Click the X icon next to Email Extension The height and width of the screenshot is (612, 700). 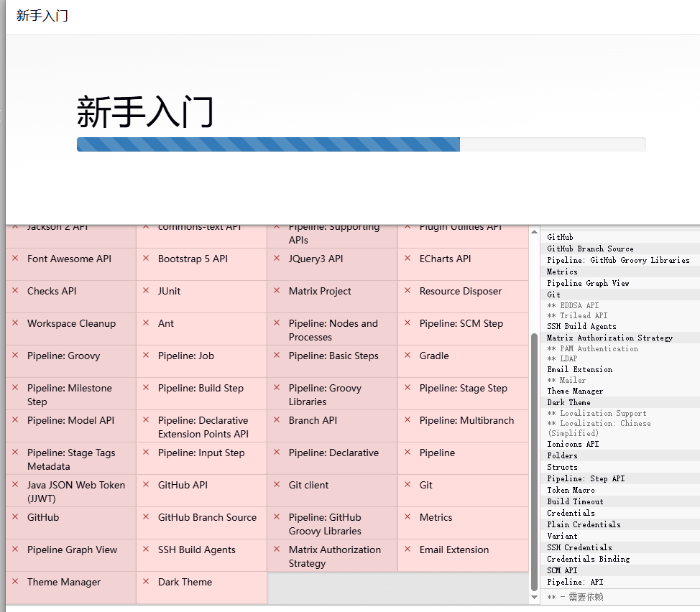[407, 549]
